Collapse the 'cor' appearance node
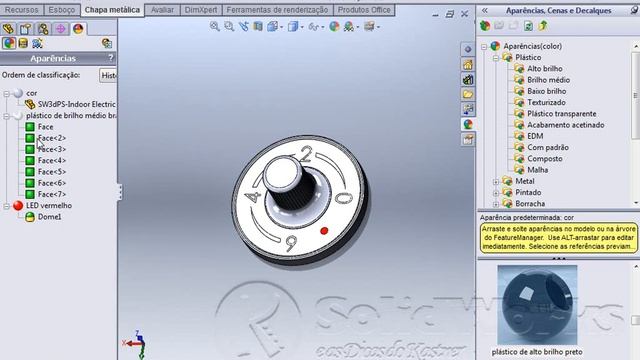Image resolution: width=640 pixels, height=360 pixels. pyautogui.click(x=6, y=93)
